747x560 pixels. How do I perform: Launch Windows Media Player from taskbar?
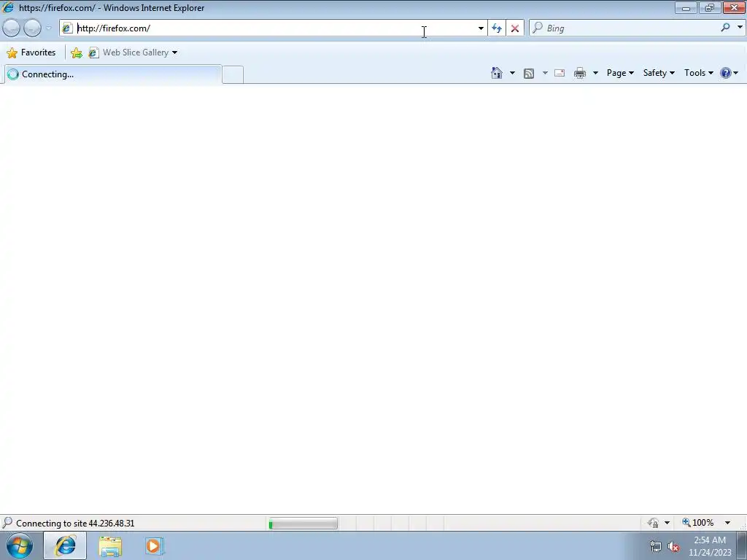coord(154,545)
